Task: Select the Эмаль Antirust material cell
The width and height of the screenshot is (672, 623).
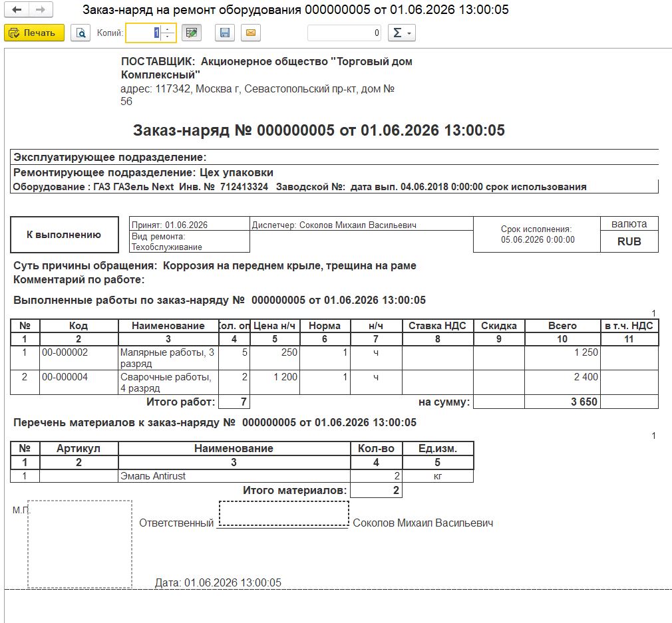Action: (234, 475)
